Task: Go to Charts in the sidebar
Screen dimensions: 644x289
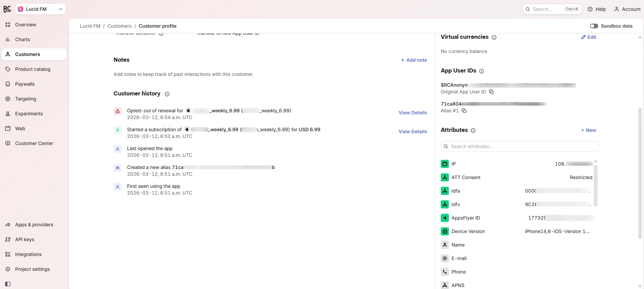Action: click(x=34, y=39)
